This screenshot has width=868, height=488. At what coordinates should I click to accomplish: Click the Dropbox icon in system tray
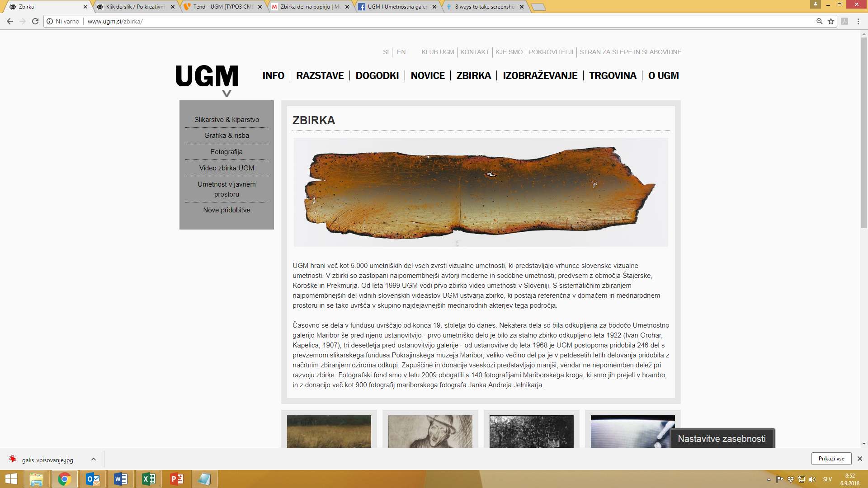791,479
